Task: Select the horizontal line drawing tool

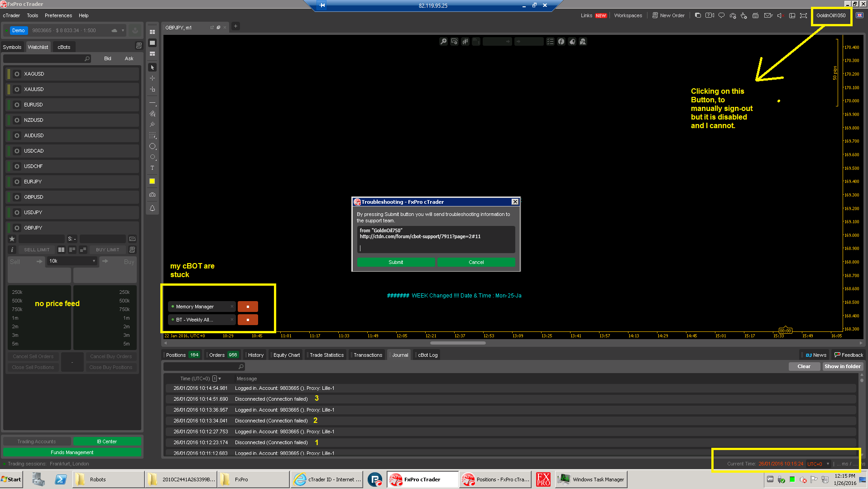Action: pyautogui.click(x=152, y=104)
